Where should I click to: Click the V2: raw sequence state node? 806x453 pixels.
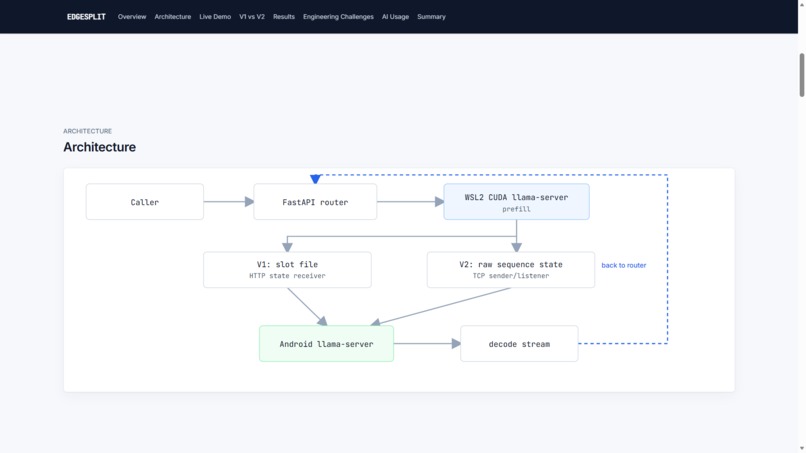tap(511, 270)
